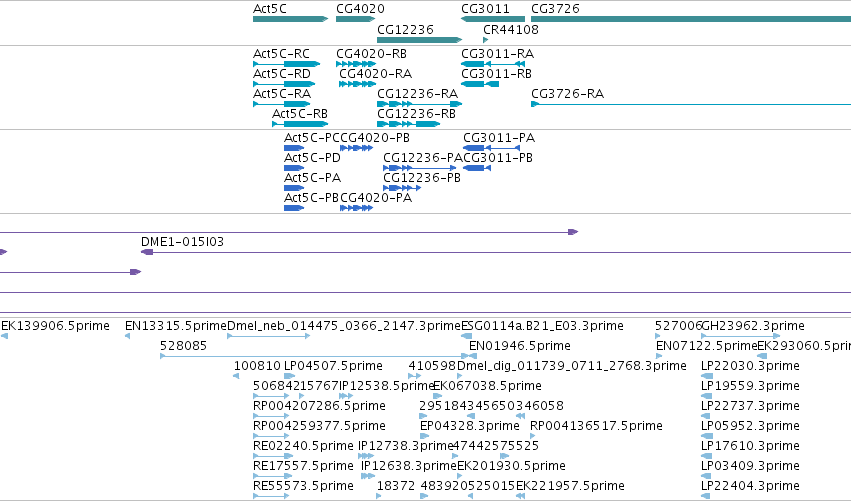Image resolution: width=851 pixels, height=501 pixels.
Task: Click EST EK139906.5prime
Action: point(4,337)
